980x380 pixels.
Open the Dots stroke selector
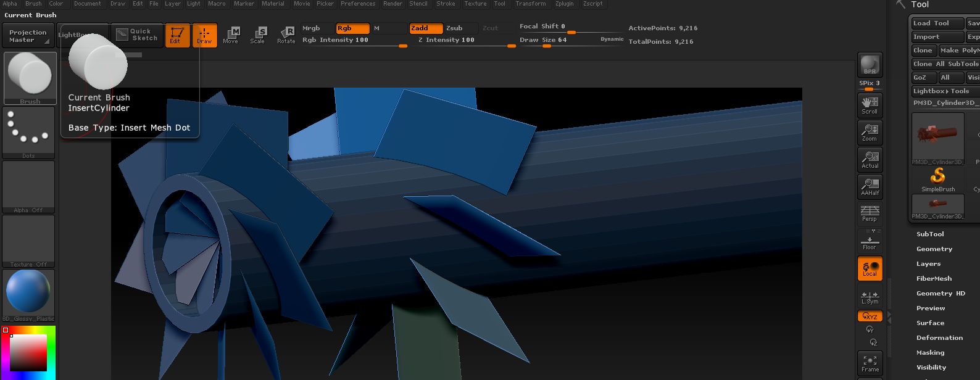click(x=28, y=132)
